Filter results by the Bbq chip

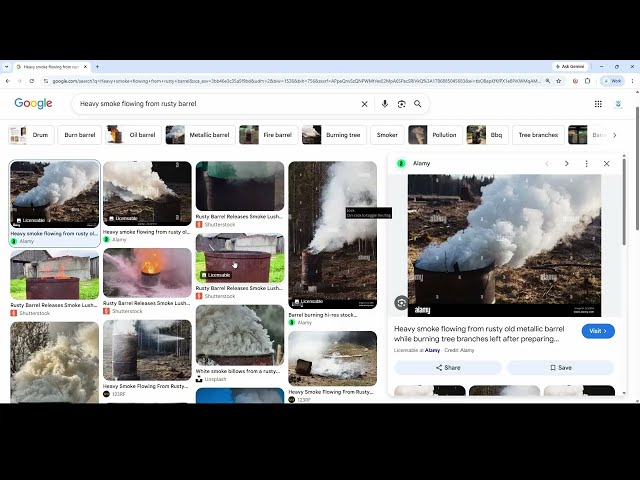487,135
